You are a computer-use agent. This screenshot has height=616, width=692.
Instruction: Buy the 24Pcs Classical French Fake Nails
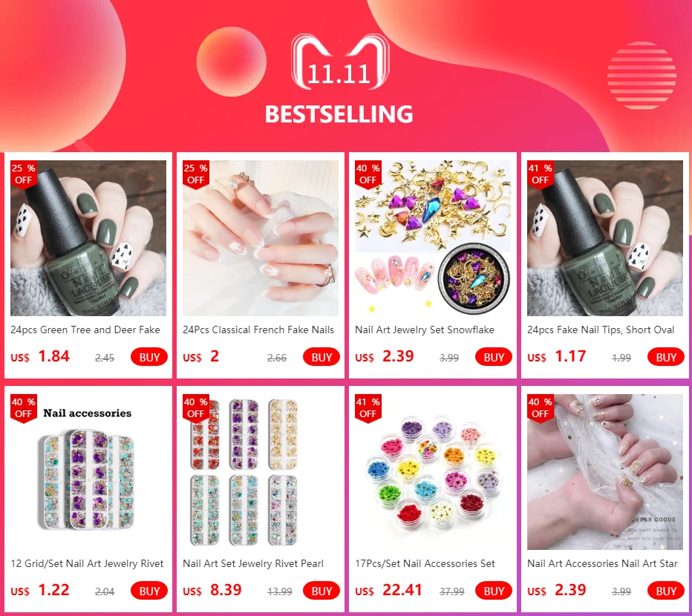click(321, 357)
